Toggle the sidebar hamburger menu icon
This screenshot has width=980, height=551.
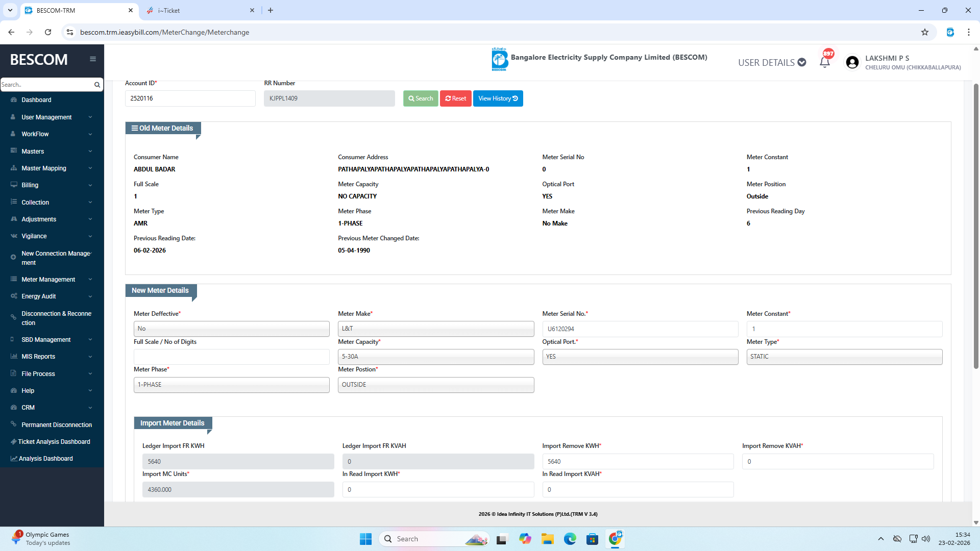tap(93, 59)
